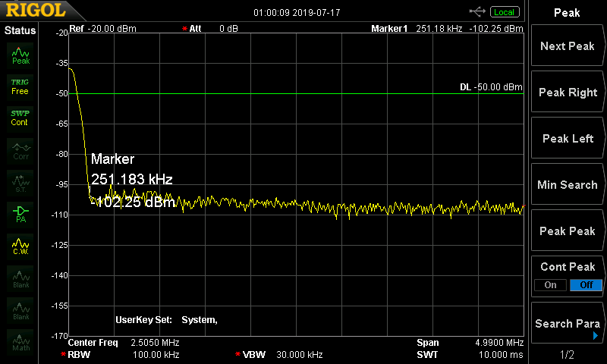This screenshot has width=607, height=364.
Task: Click the Span 4.9900 MHz readout
Action: (x=470, y=343)
